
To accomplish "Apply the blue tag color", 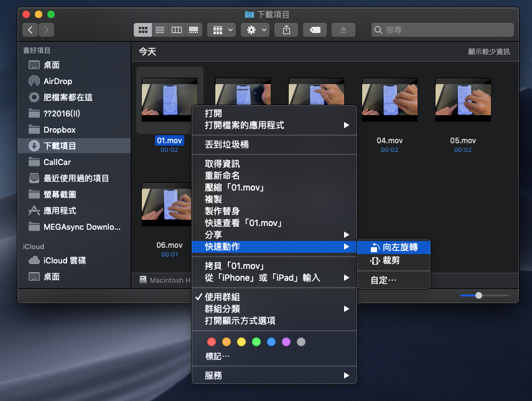I will tap(271, 342).
